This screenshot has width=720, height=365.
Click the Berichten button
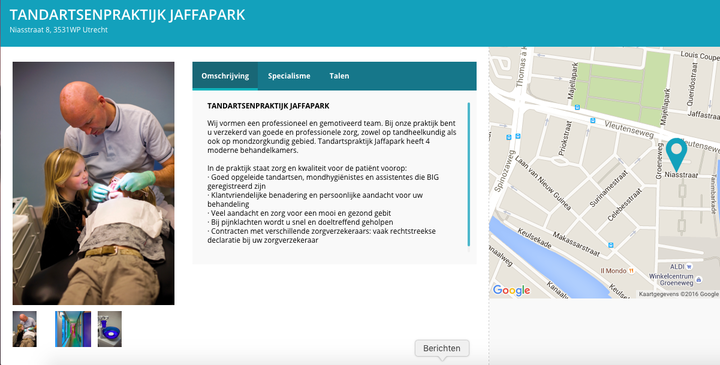click(x=442, y=348)
